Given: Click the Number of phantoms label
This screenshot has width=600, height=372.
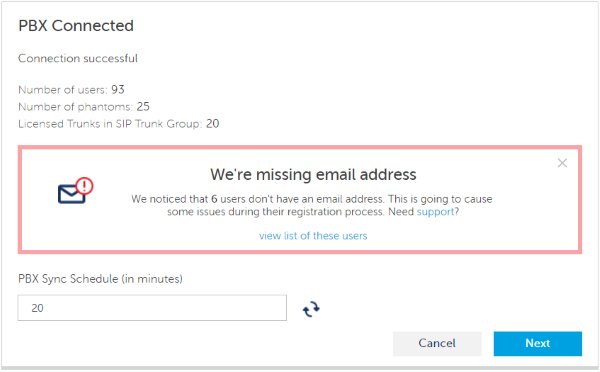Looking at the screenshot, I should [x=75, y=106].
